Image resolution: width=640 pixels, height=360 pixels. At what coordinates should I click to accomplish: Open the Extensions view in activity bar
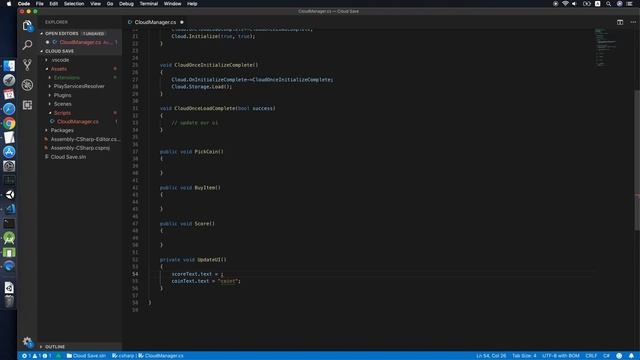tap(27, 105)
